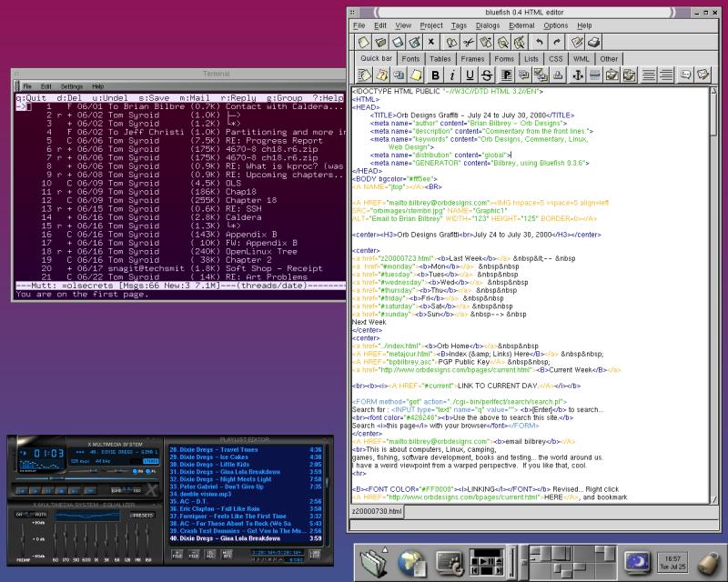Apply underline using the U icon

pos(469,75)
